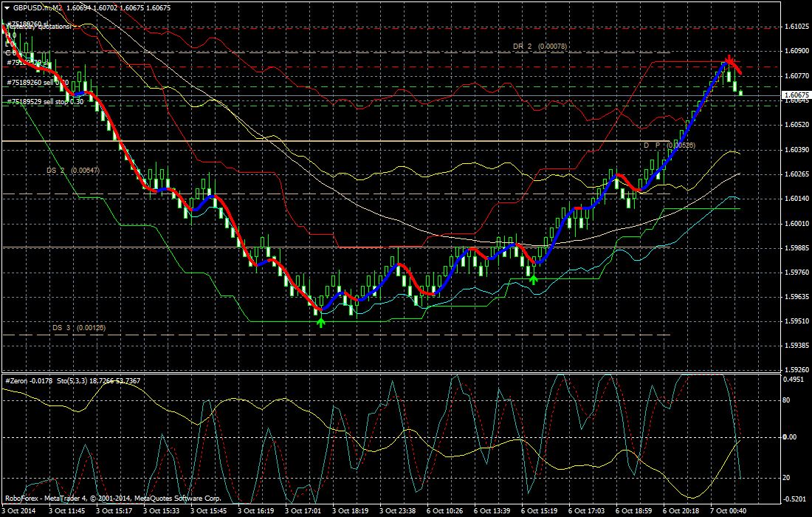
Task: Click the 6 Oct 20:18 time axis label
Action: click(681, 511)
